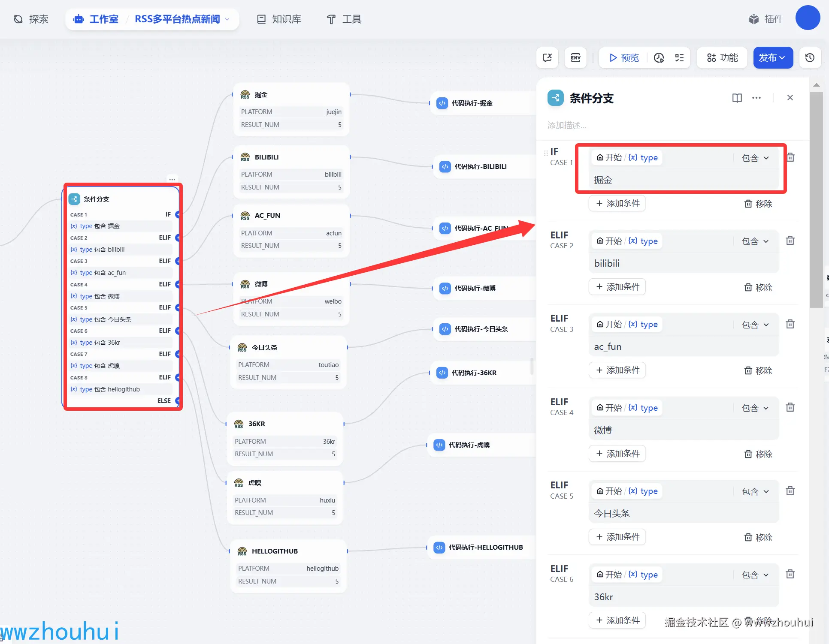Image resolution: width=829 pixels, height=644 pixels.
Task: Open the run history clock icon
Action: pos(659,57)
